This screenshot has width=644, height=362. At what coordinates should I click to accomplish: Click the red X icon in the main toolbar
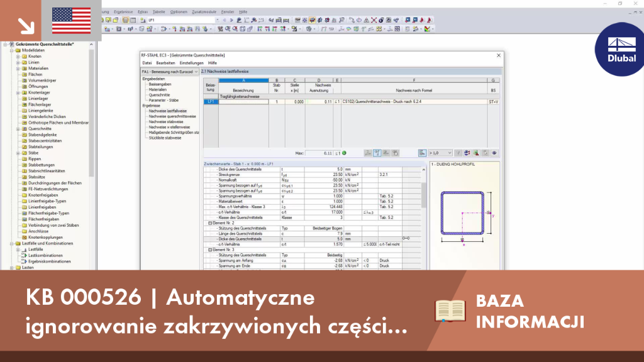point(374,19)
